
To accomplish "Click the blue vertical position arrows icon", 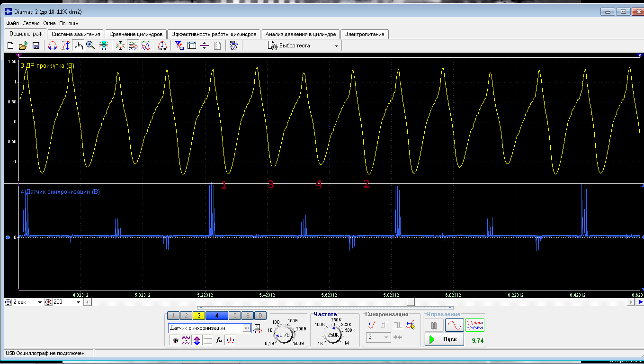I will pos(197,340).
